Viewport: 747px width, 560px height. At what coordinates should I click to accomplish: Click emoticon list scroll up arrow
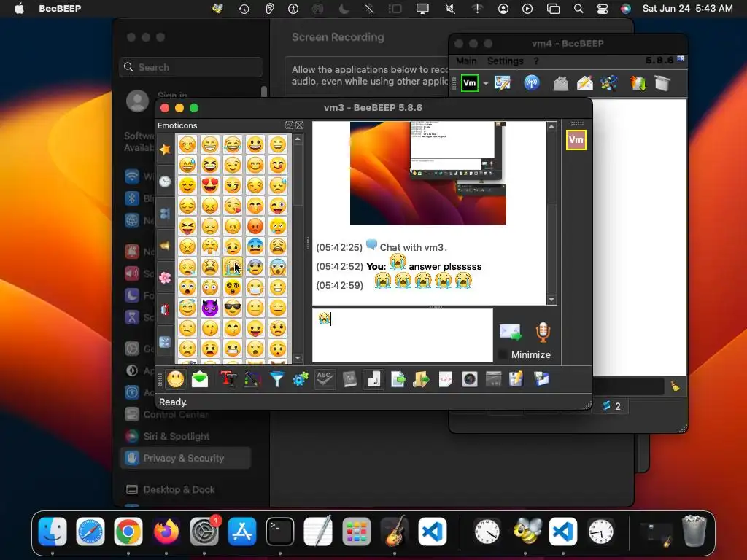pyautogui.click(x=298, y=139)
